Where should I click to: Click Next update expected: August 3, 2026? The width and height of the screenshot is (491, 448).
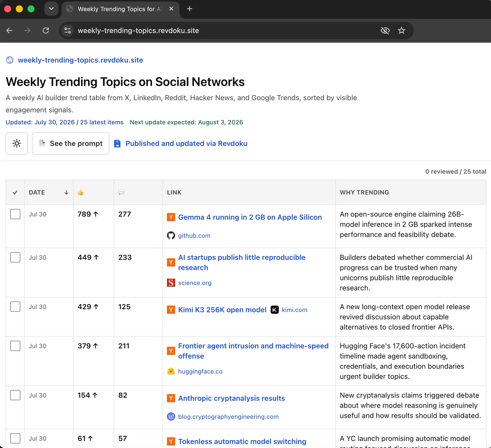pyautogui.click(x=186, y=122)
